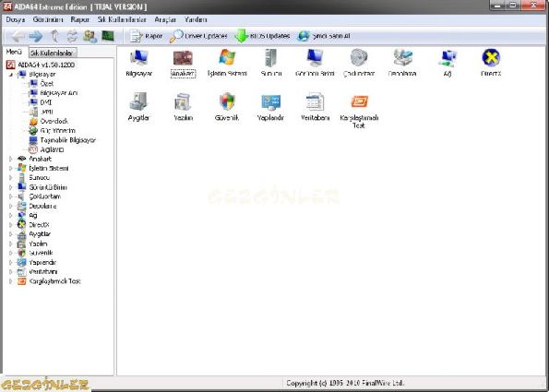Open the green monitor toolbar icon

(x=108, y=36)
